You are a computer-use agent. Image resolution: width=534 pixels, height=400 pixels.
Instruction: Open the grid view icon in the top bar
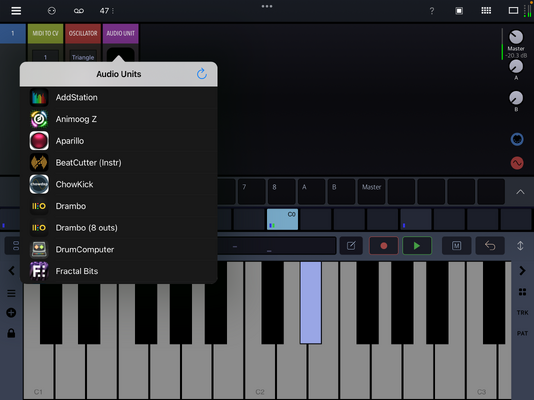point(486,11)
